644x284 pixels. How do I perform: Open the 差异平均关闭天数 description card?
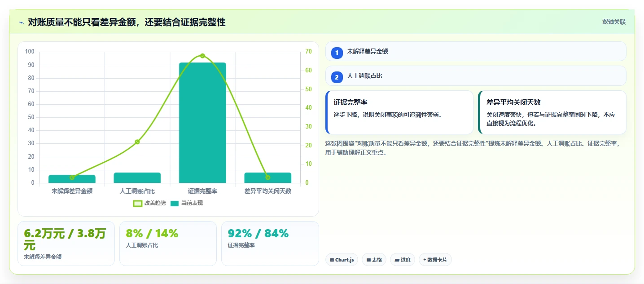(x=552, y=112)
